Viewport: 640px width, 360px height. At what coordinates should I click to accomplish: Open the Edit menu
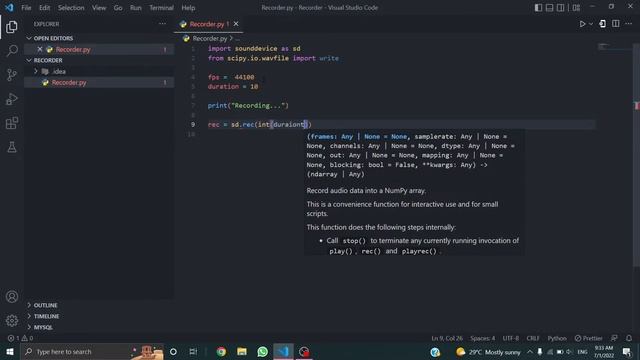(44, 8)
